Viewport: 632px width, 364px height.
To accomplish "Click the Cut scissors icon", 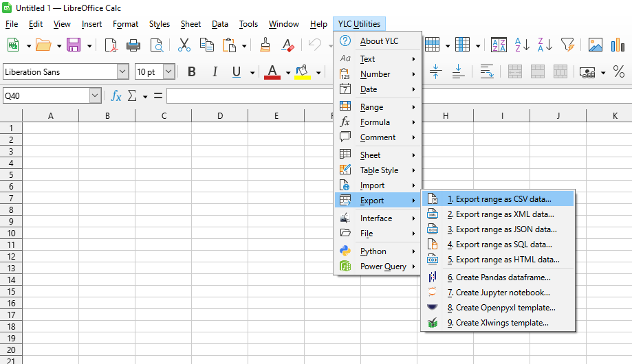I will [184, 45].
